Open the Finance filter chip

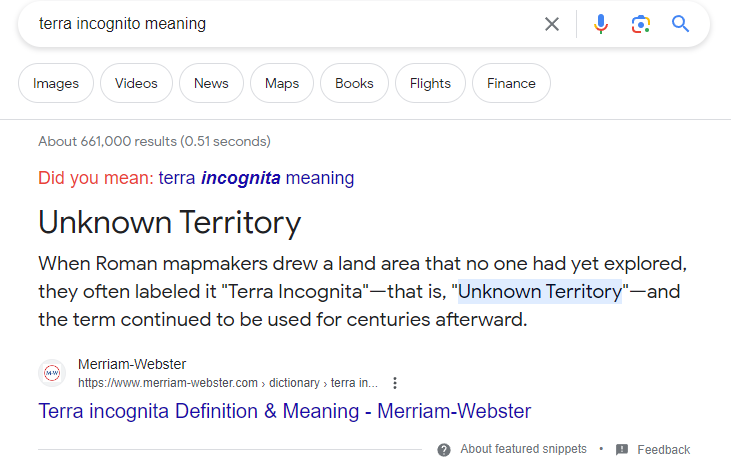point(511,83)
